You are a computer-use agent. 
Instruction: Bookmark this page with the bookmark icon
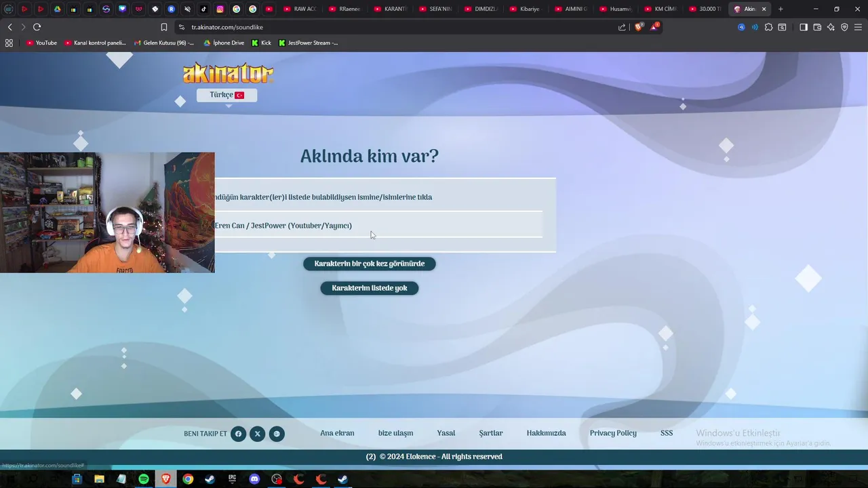(x=163, y=27)
